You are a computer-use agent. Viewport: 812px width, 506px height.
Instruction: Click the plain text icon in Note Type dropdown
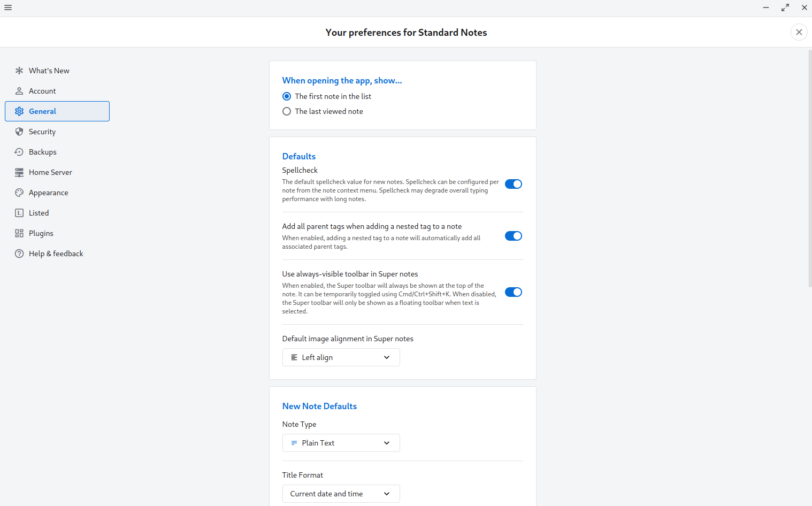[x=294, y=443]
